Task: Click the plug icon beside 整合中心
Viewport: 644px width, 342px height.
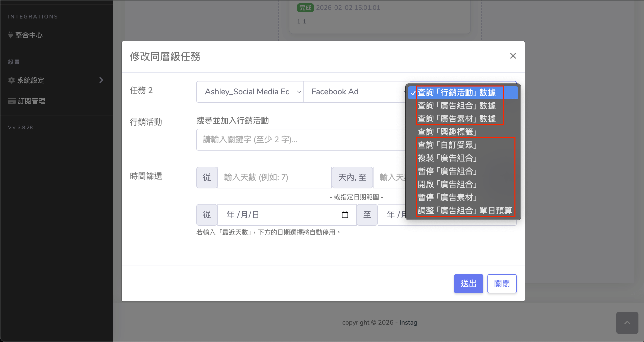Action: pyautogui.click(x=10, y=35)
